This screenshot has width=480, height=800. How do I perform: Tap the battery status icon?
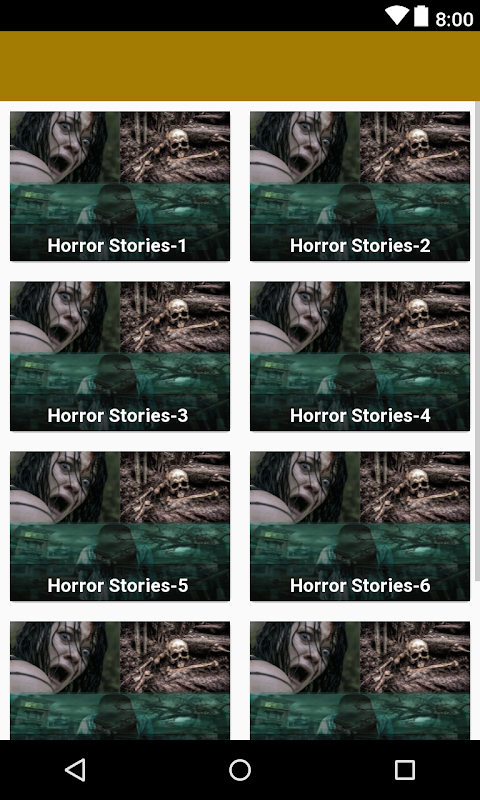point(421,16)
